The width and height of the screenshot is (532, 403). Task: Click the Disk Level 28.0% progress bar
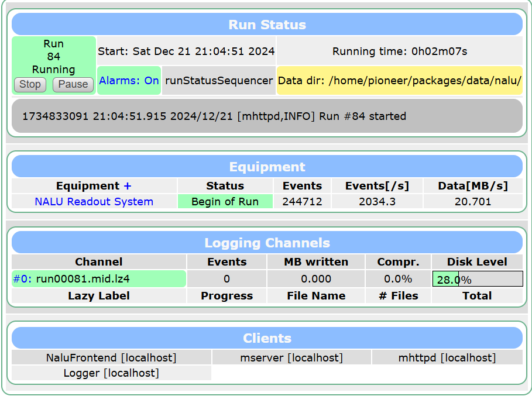tap(478, 279)
